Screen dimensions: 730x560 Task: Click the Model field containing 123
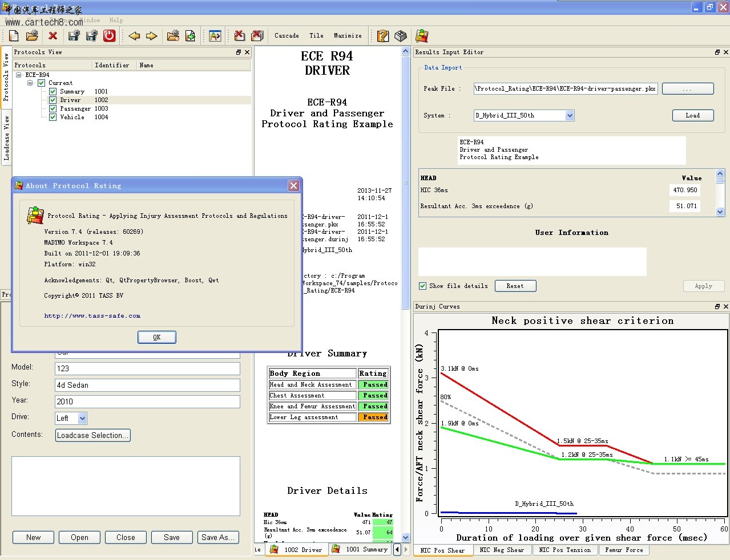click(147, 368)
